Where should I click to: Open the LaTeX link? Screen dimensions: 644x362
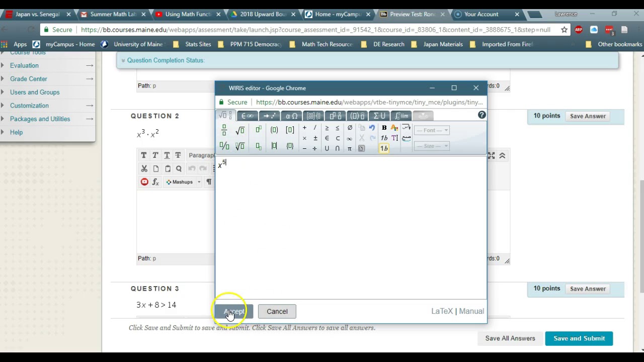[x=442, y=311]
